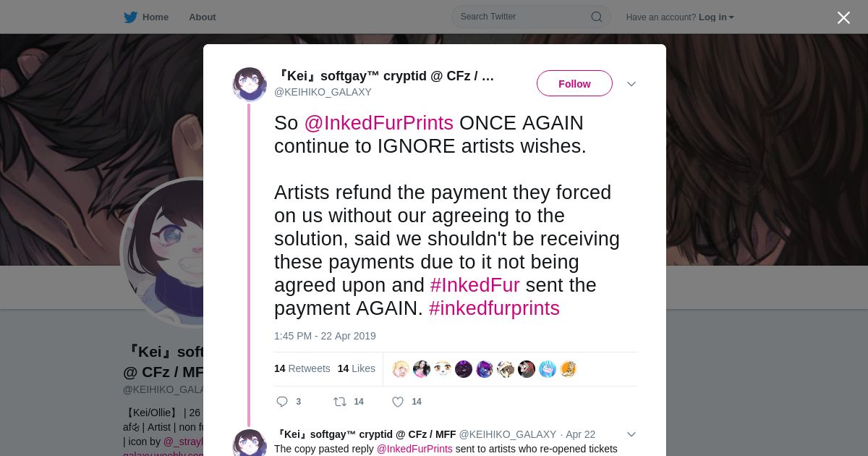Close the tweet overlay with the X
Viewport: 868px width, 456px height.
pyautogui.click(x=843, y=17)
